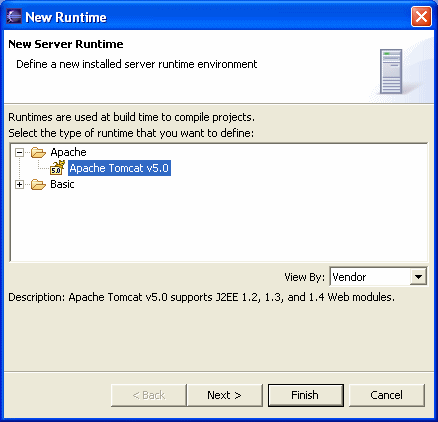Cancel the New Runtime dialog
The width and height of the screenshot is (438, 422).
(387, 395)
